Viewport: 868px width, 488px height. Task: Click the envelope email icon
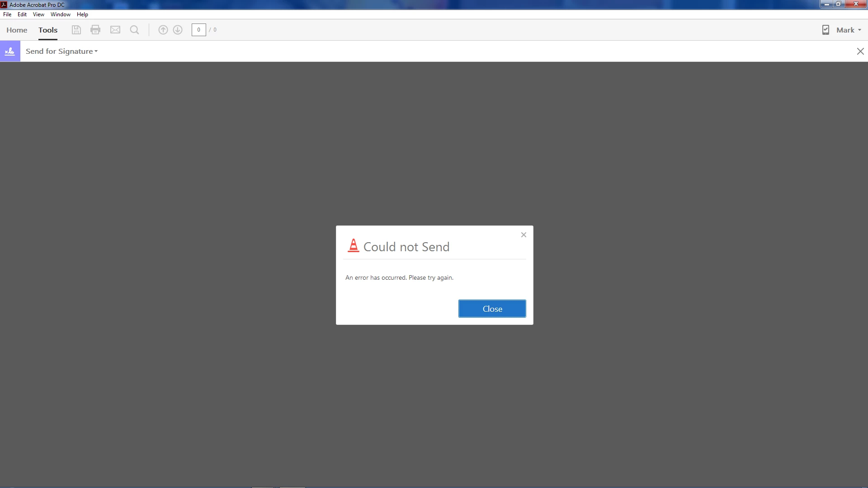[115, 30]
